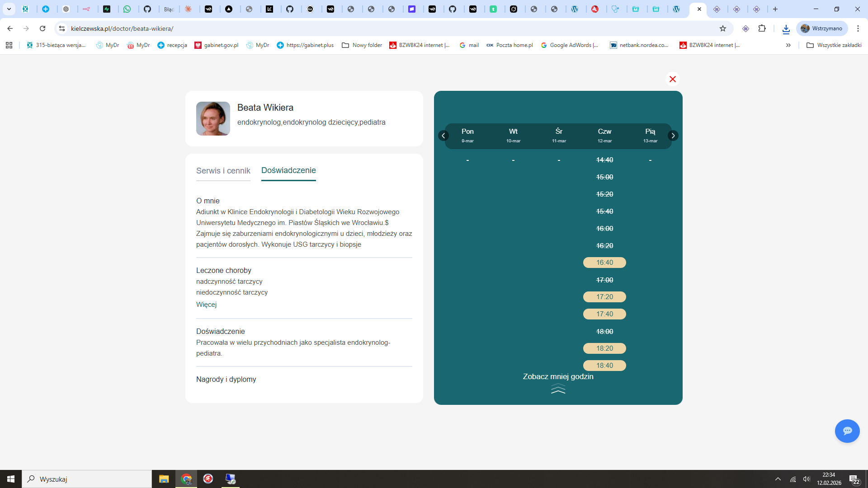Select the Doświadczenie tab

(288, 171)
